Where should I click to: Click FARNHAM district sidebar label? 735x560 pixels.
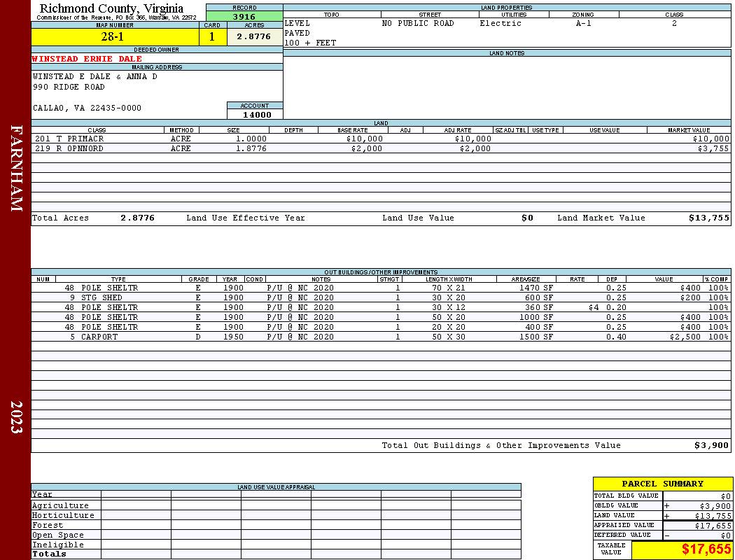tap(16, 168)
